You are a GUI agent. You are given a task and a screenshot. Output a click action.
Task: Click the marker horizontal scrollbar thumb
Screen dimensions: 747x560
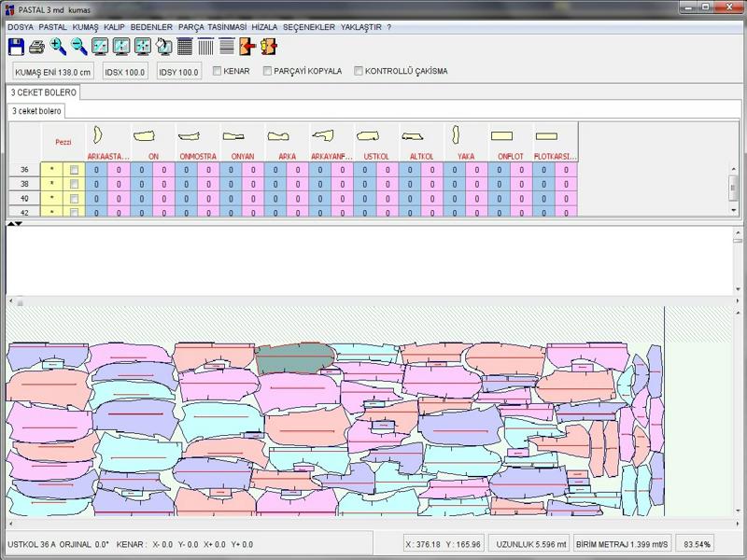click(20, 301)
